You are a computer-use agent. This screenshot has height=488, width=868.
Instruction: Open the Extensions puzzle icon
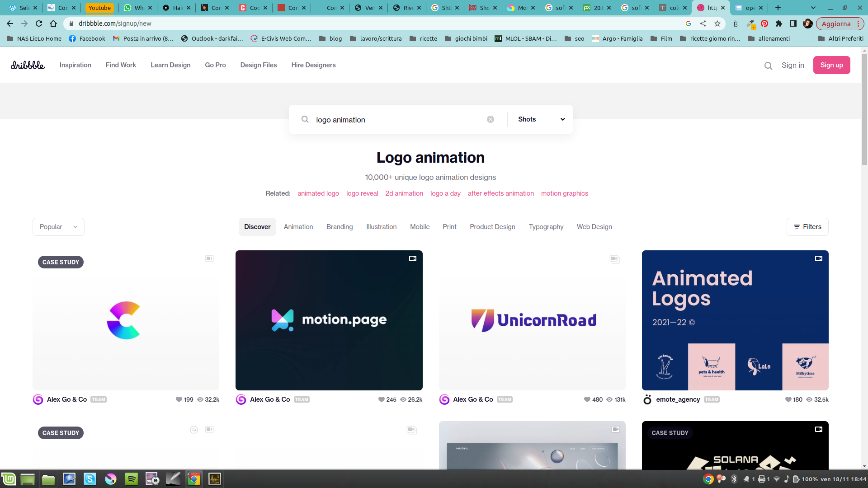pyautogui.click(x=779, y=23)
